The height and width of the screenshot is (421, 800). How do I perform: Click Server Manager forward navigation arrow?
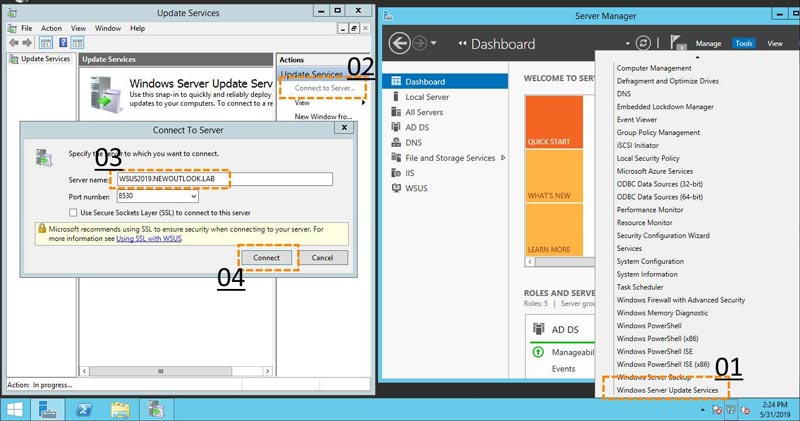[x=419, y=43]
